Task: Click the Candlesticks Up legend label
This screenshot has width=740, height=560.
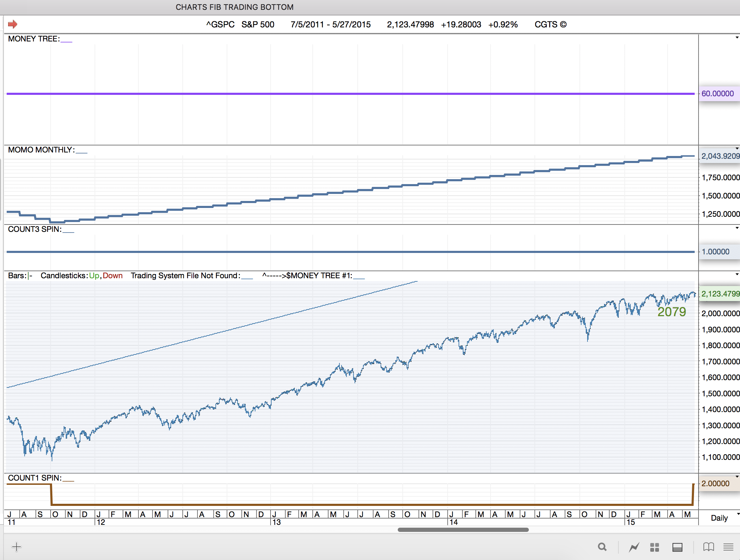Action: click(94, 276)
